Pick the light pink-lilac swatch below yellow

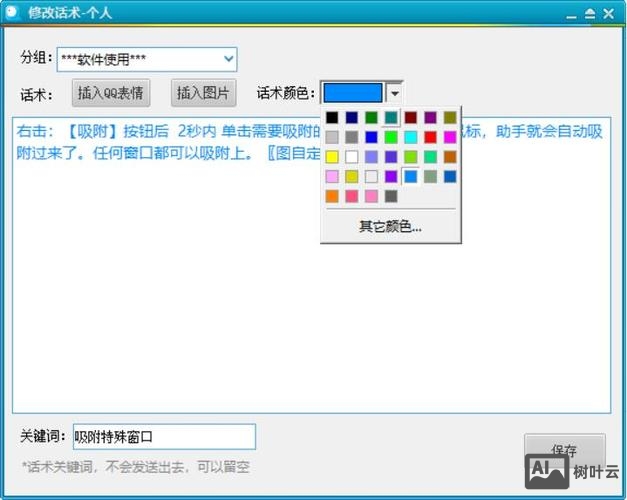pyautogui.click(x=332, y=176)
